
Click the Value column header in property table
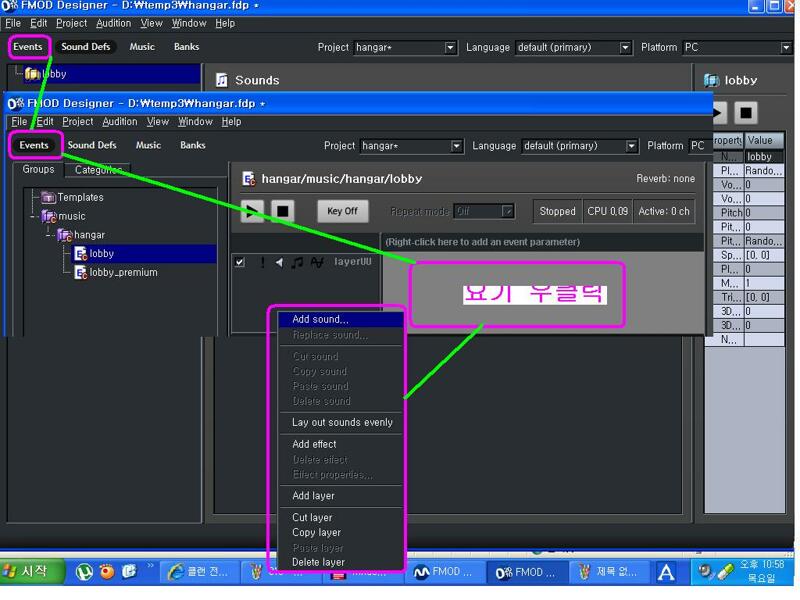pyautogui.click(x=764, y=140)
